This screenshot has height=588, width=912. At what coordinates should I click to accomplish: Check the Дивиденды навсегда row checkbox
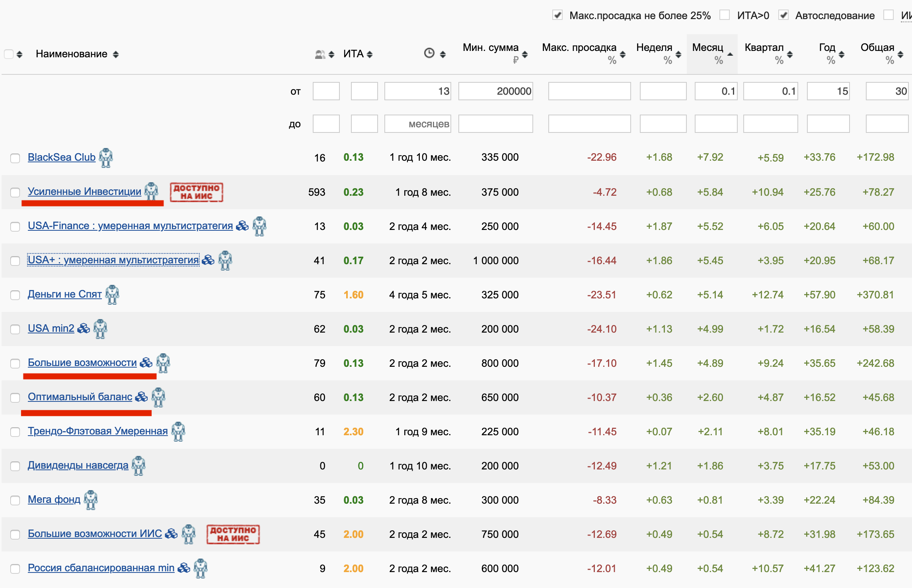15,466
